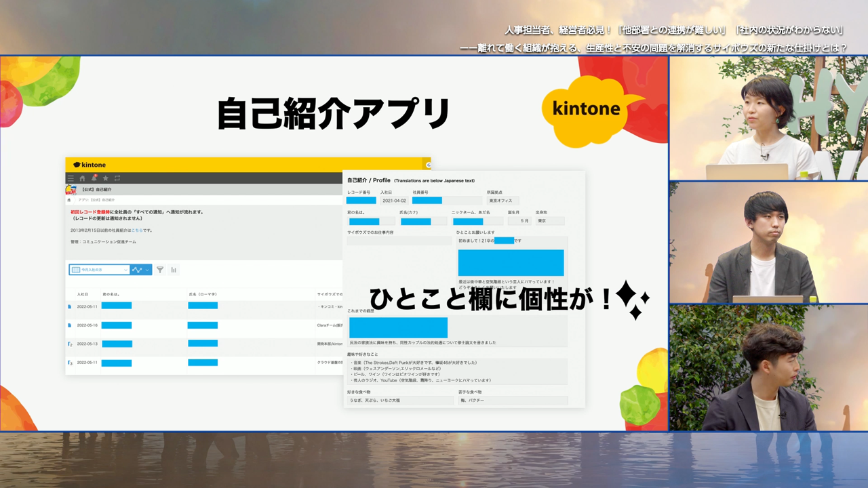
Task: Click the 管理：コミュニケーション促進チーム text
Action: (103, 241)
